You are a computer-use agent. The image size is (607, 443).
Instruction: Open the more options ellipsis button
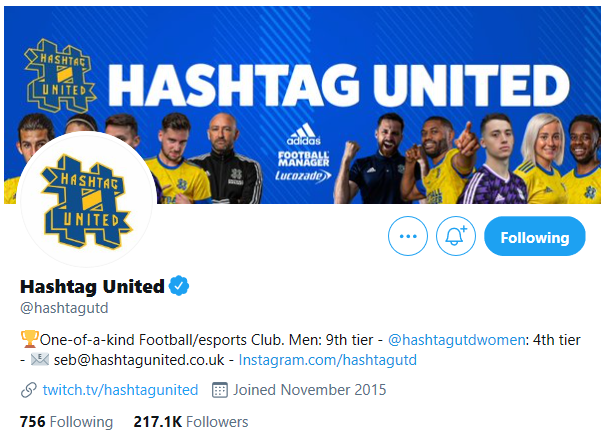tap(407, 237)
